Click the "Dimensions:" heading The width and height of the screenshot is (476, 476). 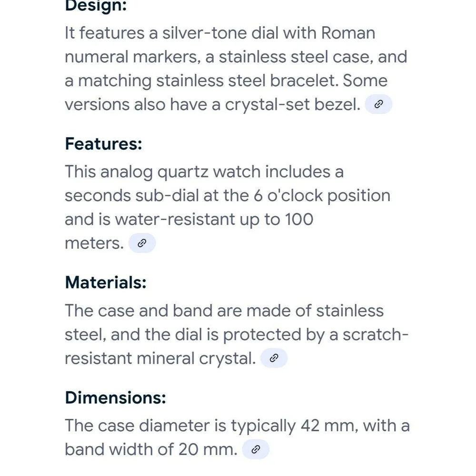pos(115,397)
